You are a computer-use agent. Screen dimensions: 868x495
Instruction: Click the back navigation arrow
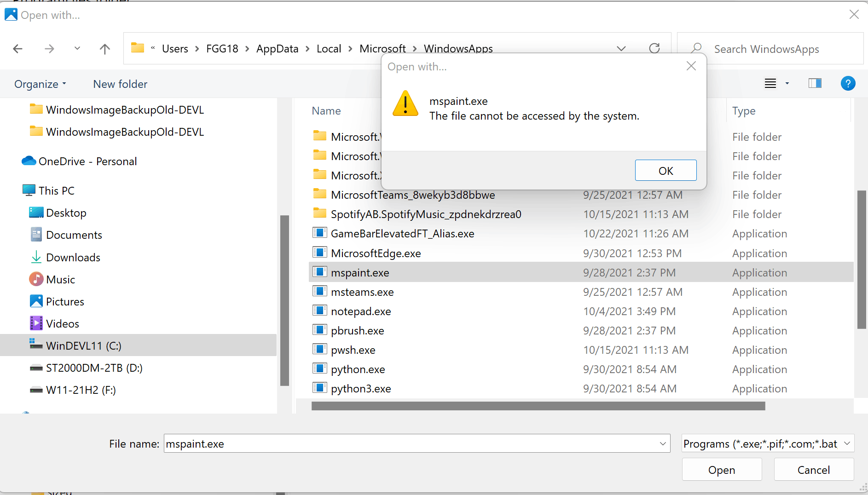(x=18, y=49)
